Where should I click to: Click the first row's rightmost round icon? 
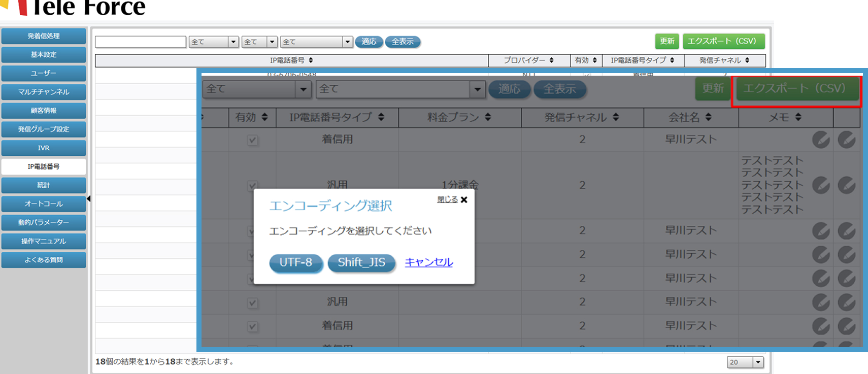846,140
